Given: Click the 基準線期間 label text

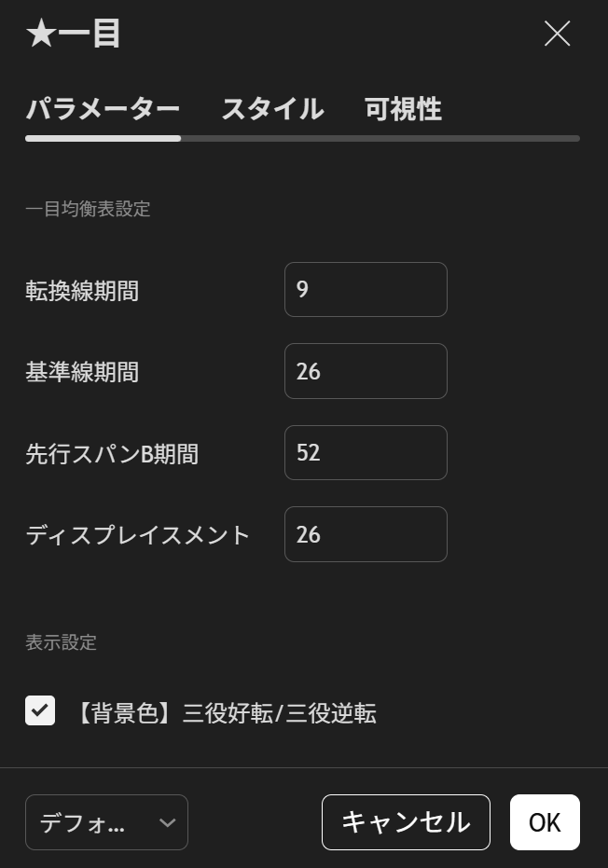Looking at the screenshot, I should [82, 372].
